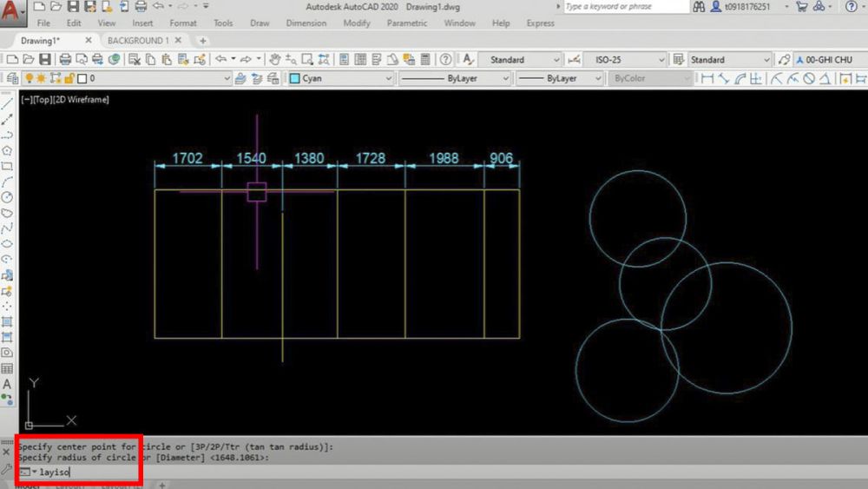Open the Standard table style dropdown
Viewport: 868px width, 489px height.
tap(766, 60)
